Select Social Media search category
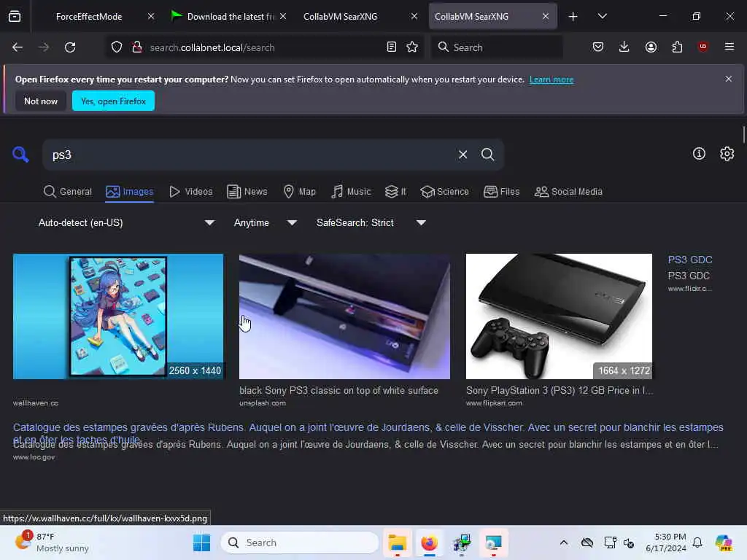747x560 pixels. click(x=568, y=192)
